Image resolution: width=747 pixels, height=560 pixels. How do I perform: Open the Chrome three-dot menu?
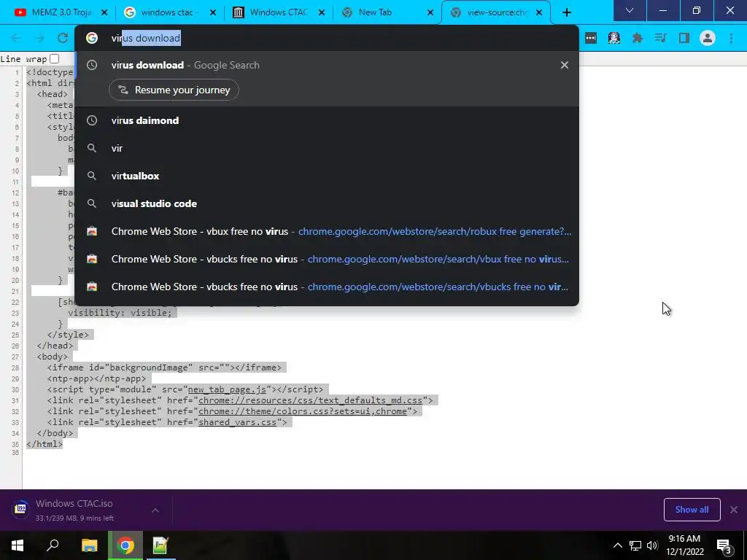731,38
